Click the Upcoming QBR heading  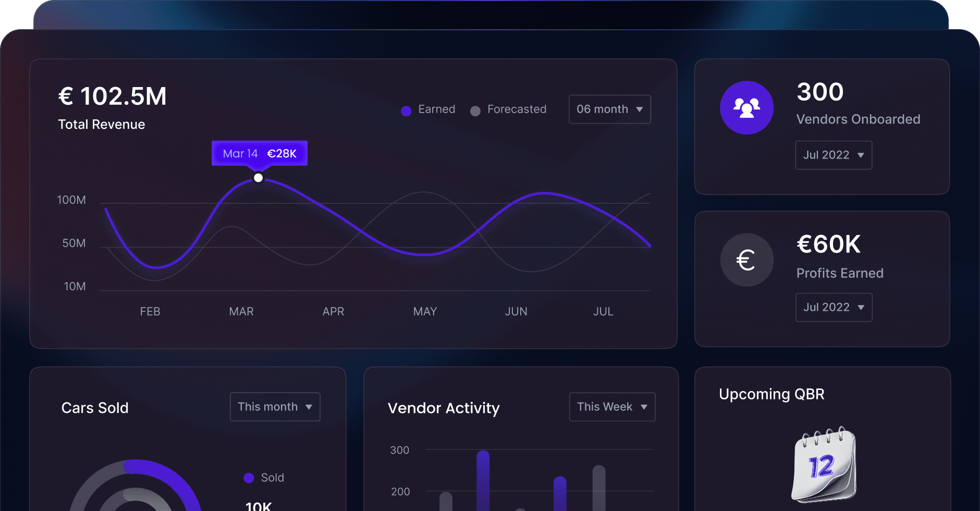[771, 394]
